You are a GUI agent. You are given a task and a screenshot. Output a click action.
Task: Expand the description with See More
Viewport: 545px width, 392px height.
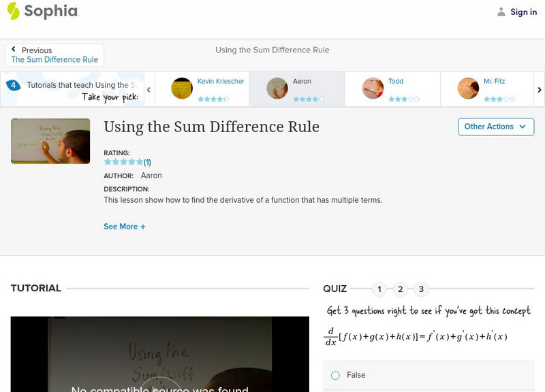coord(125,226)
